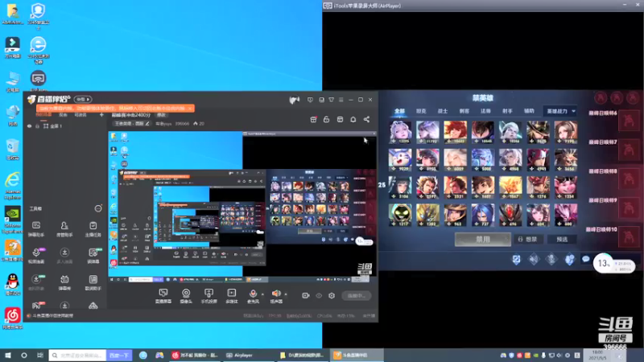Select the 射手 hero filter tab
The height and width of the screenshot is (362, 644).
tap(507, 111)
